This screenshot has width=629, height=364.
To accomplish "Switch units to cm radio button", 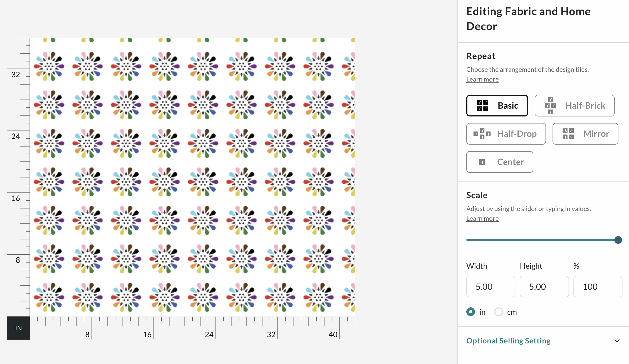I will (x=499, y=312).
